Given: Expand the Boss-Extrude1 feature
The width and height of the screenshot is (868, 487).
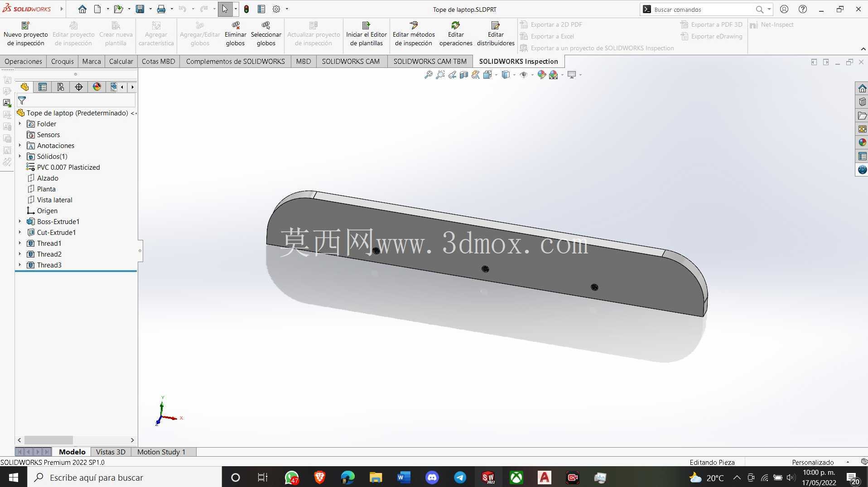Looking at the screenshot, I should 20,221.
